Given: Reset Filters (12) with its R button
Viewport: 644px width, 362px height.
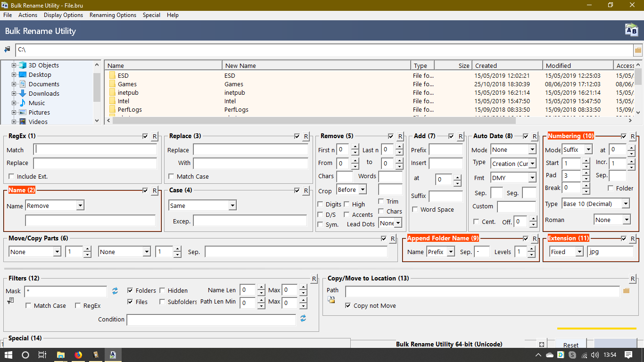Looking at the screenshot, I should (x=314, y=279).
